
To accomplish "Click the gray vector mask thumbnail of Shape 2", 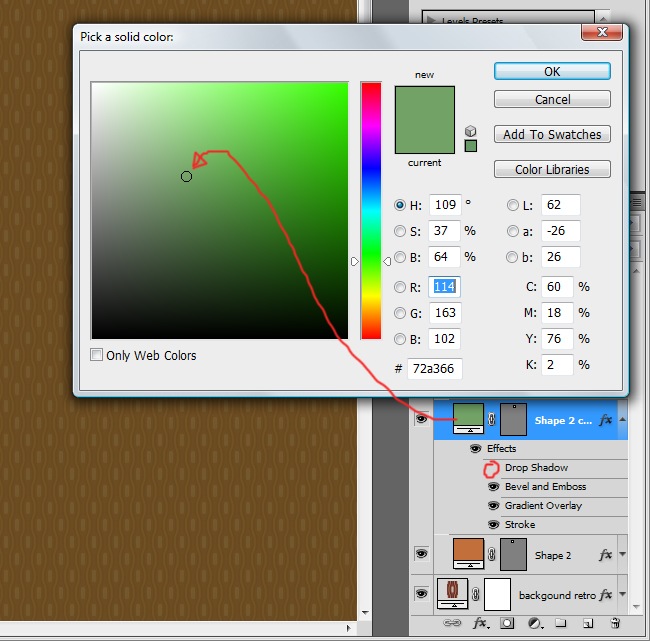I will [x=514, y=554].
